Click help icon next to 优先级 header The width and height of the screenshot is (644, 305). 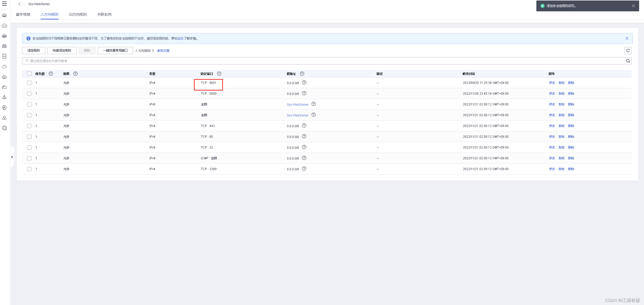51,74
